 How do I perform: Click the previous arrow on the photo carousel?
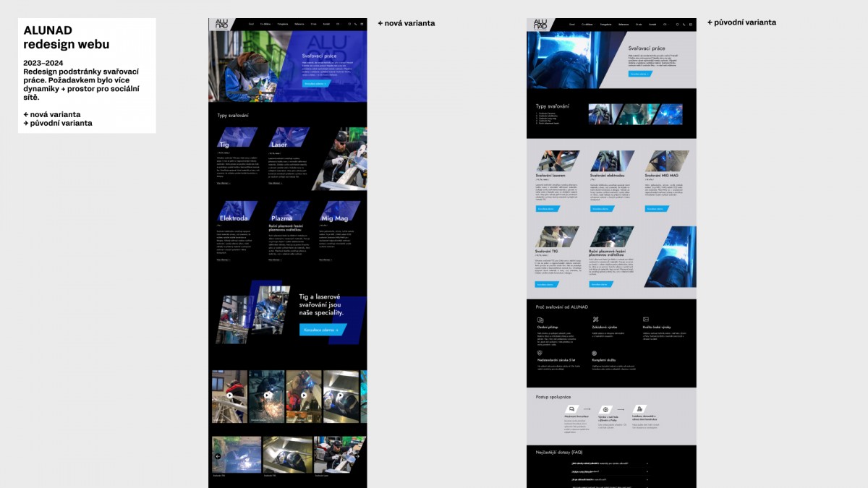coord(218,456)
